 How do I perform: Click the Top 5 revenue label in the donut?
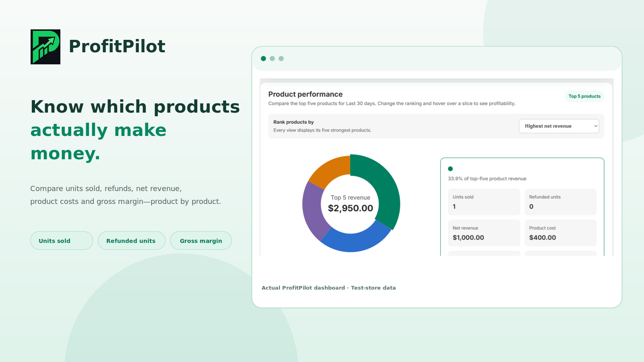point(351,197)
